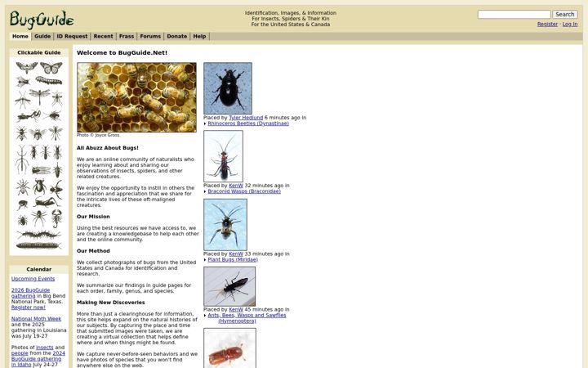Viewport: 588px width, 368px height.
Task: Click KenW link posted 32 minutes ago
Action: point(236,186)
